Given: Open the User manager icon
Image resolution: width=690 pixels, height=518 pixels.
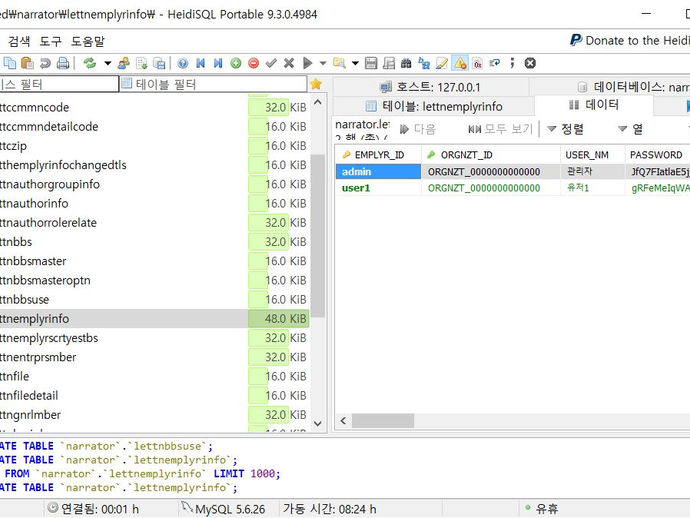Looking at the screenshot, I should click(x=124, y=63).
